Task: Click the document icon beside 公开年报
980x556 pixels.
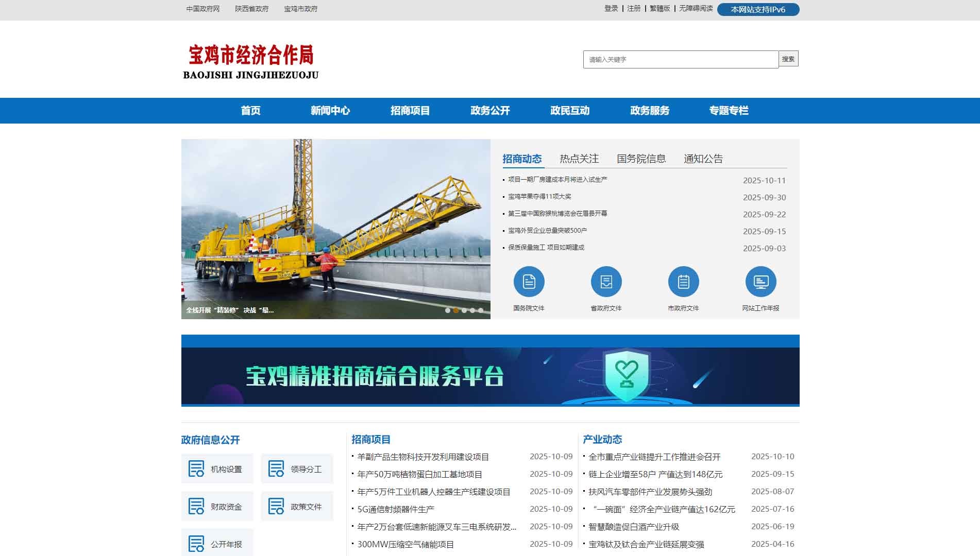Action: (196, 544)
